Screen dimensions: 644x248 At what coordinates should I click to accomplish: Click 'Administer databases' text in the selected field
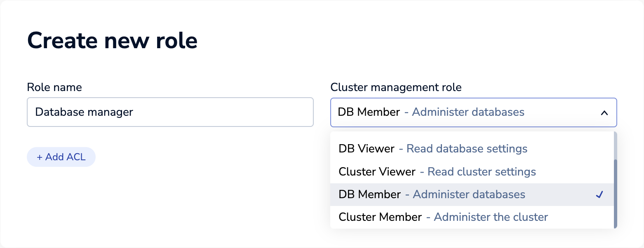pos(468,112)
